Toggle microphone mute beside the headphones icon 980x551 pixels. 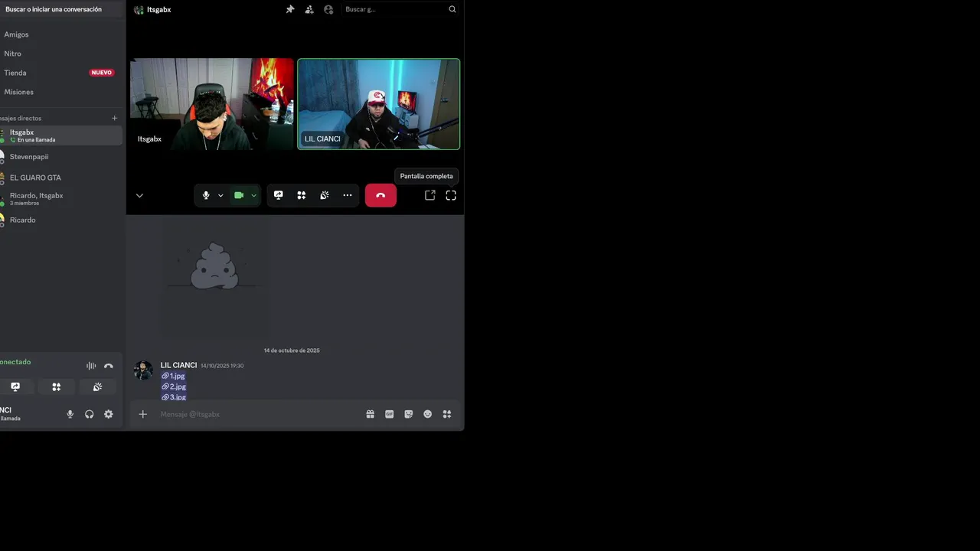coord(70,414)
